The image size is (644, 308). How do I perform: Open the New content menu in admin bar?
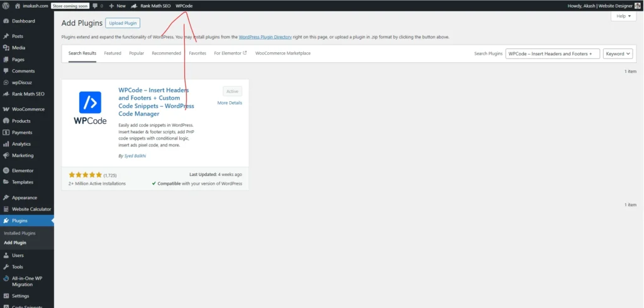pos(117,6)
